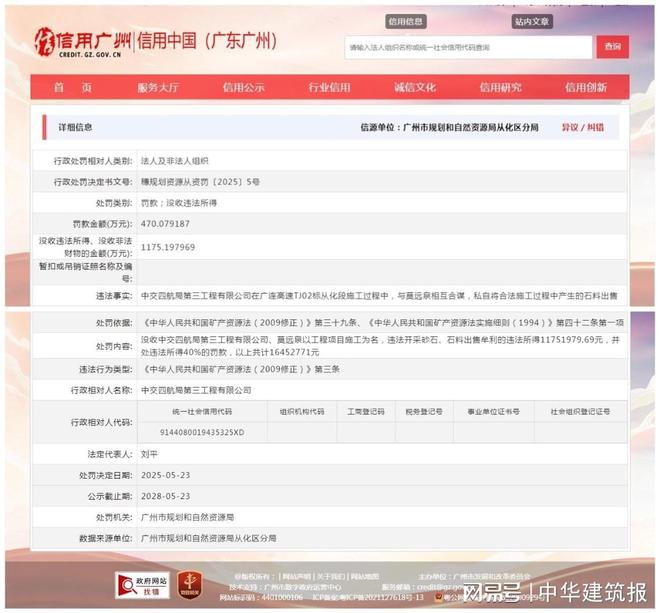This screenshot has width=660, height=613.
Task: Open the 政府网站找错 badge
Action: click(142, 585)
